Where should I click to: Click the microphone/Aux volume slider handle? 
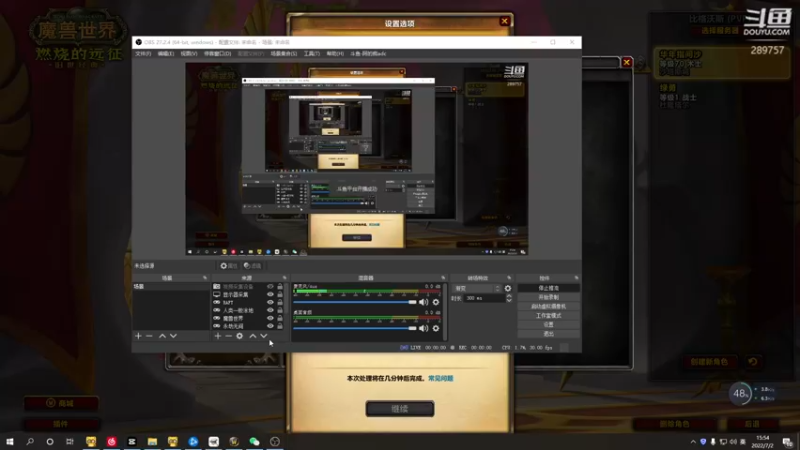(x=412, y=302)
